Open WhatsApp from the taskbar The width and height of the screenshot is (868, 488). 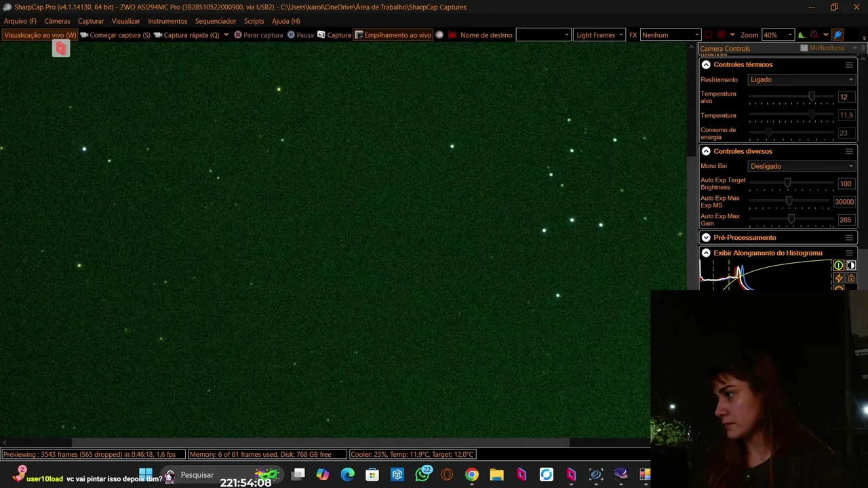coord(422,474)
